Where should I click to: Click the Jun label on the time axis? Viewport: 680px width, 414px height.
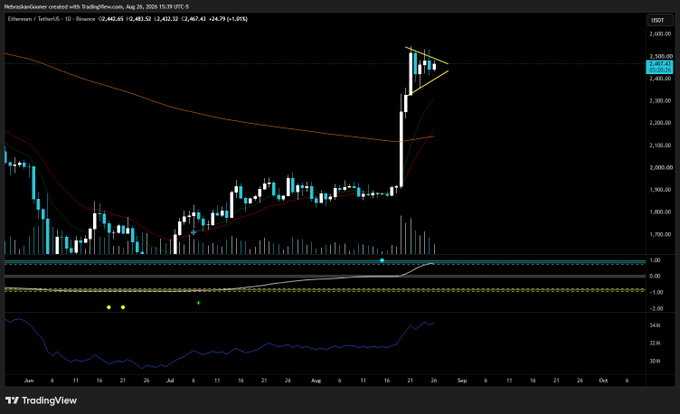tap(29, 381)
